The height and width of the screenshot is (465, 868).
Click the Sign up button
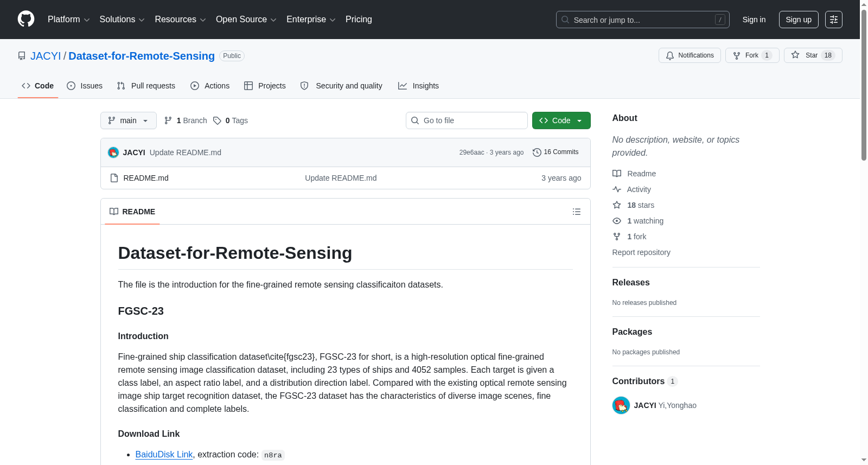799,20
